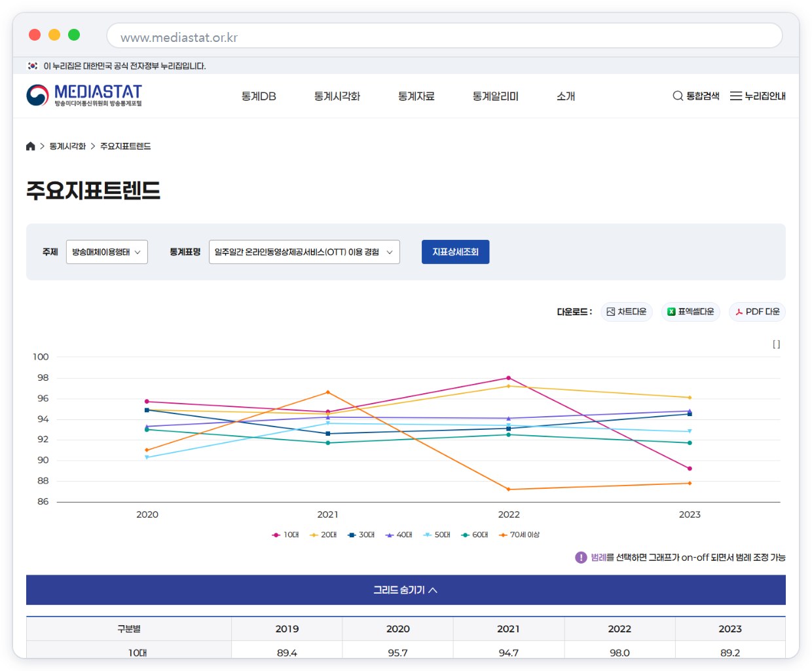The image size is (812, 671).
Task: Click the 10대 data point at 2022
Action: click(x=509, y=378)
